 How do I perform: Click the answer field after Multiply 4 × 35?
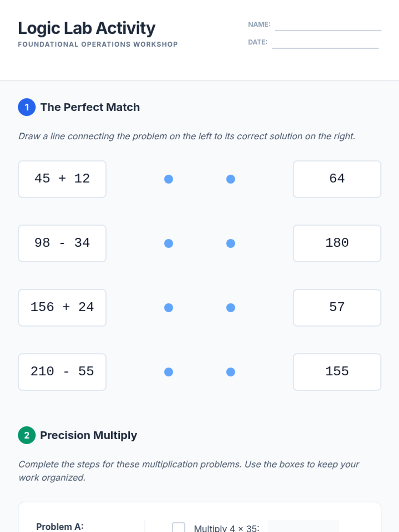[x=304, y=527]
